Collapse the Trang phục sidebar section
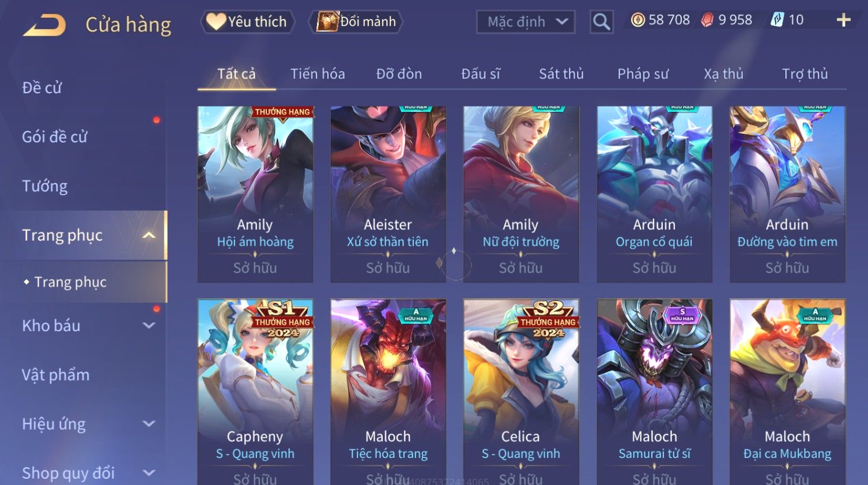 [x=149, y=235]
